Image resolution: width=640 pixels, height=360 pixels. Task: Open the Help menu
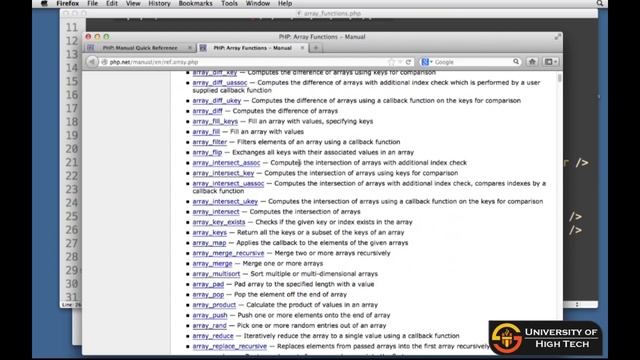click(x=285, y=4)
